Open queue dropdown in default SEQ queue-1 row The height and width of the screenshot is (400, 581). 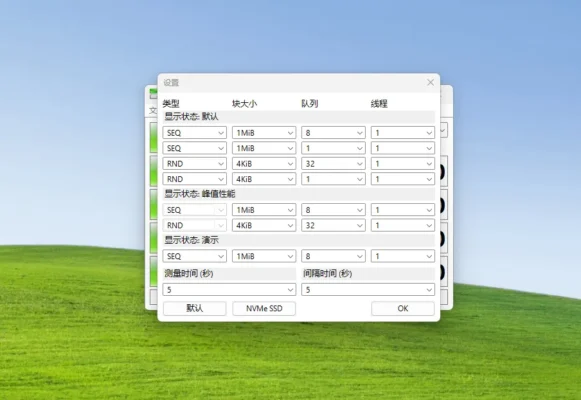tap(333, 148)
